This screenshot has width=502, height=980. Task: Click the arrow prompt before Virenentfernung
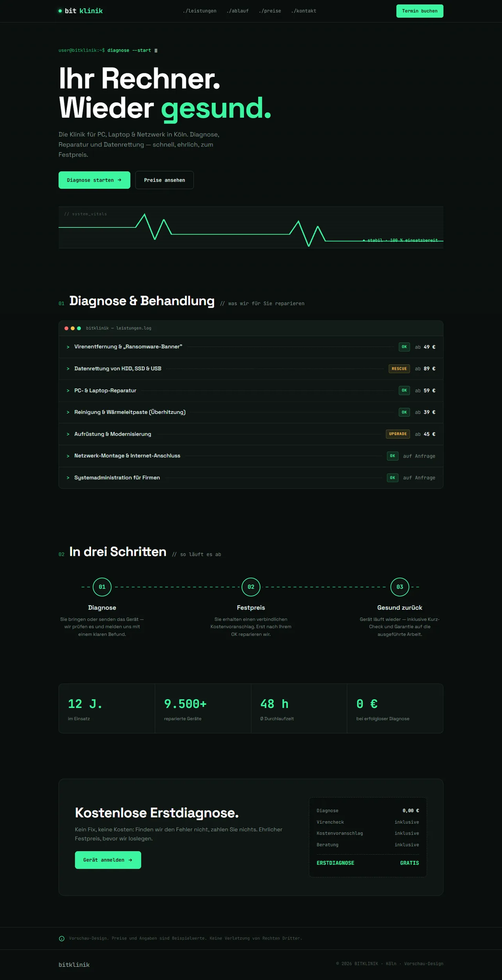[x=68, y=347]
